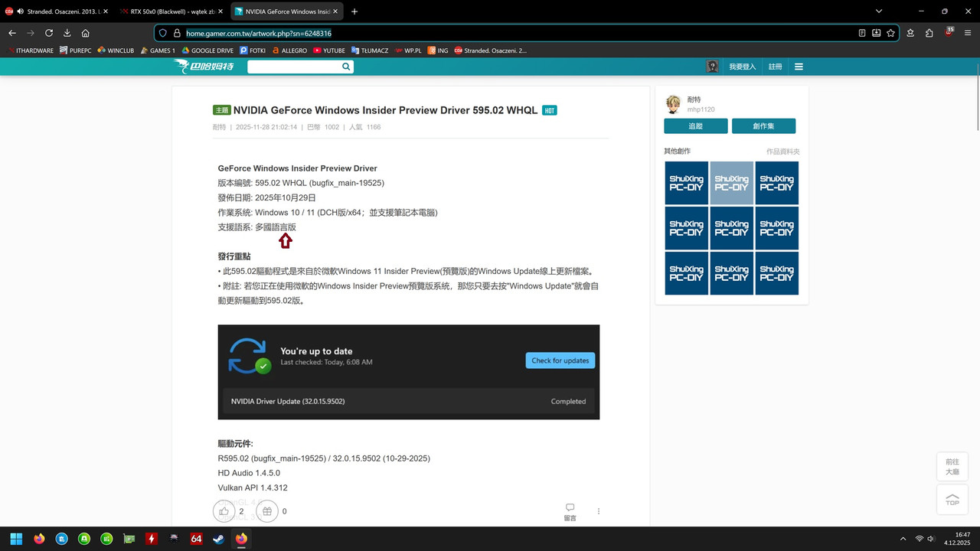
Task: Click Check for updates in the screenshot image
Action: click(x=560, y=360)
